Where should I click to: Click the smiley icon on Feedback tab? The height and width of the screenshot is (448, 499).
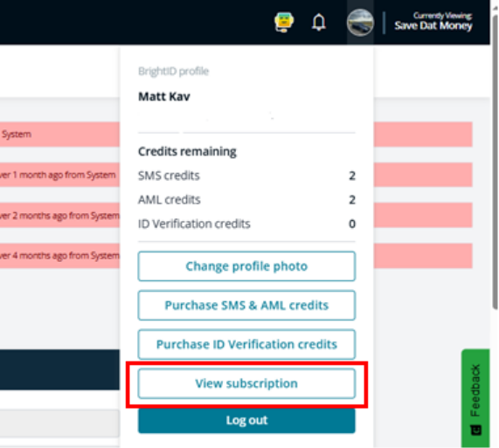[x=475, y=430]
